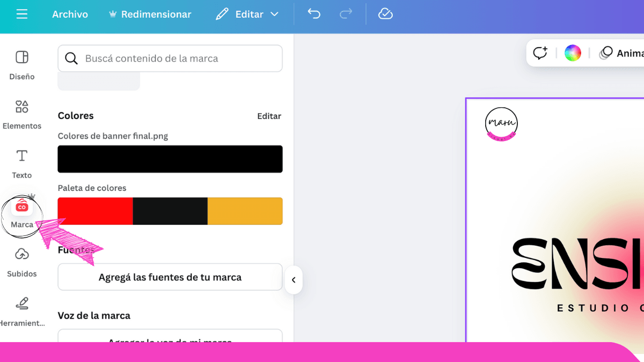Open the Subidos uploads panel

click(22, 262)
